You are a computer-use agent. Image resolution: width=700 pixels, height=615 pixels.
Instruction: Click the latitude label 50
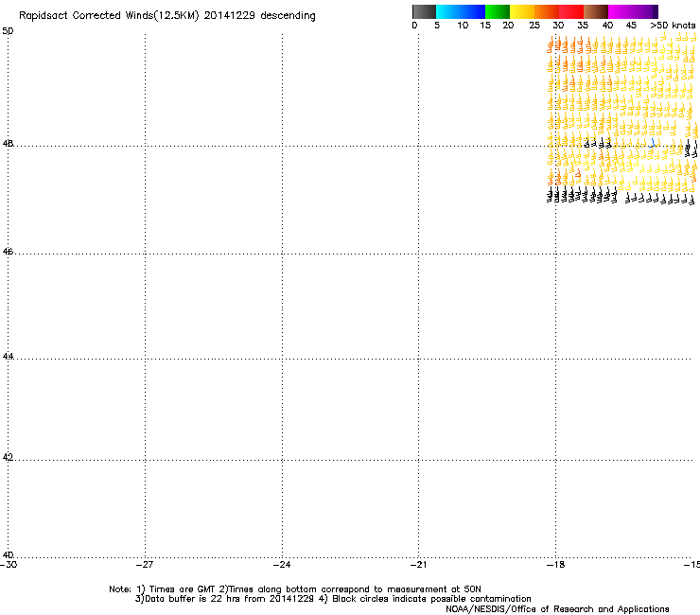point(8,31)
